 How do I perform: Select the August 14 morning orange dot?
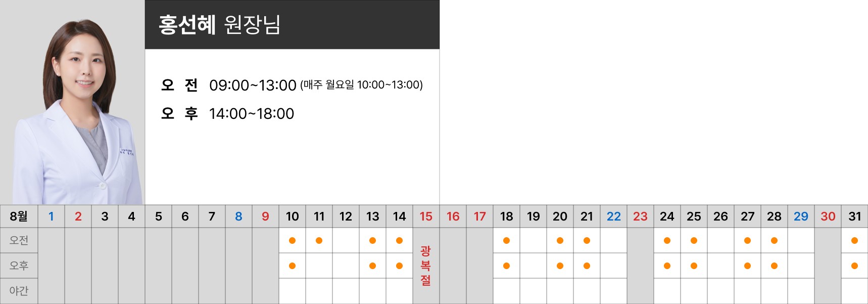399,240
